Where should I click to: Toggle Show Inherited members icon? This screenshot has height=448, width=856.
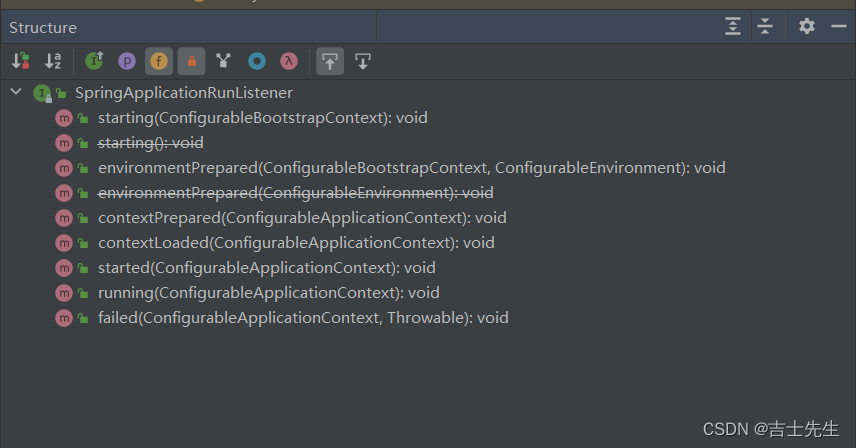click(94, 61)
